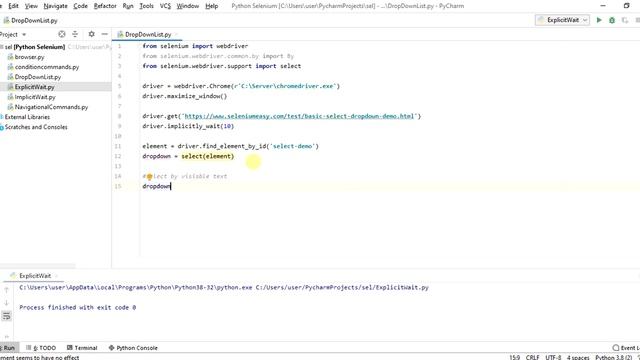This screenshot has height=360, width=640.
Task: Open the Python Console tool window
Action: pos(133,348)
